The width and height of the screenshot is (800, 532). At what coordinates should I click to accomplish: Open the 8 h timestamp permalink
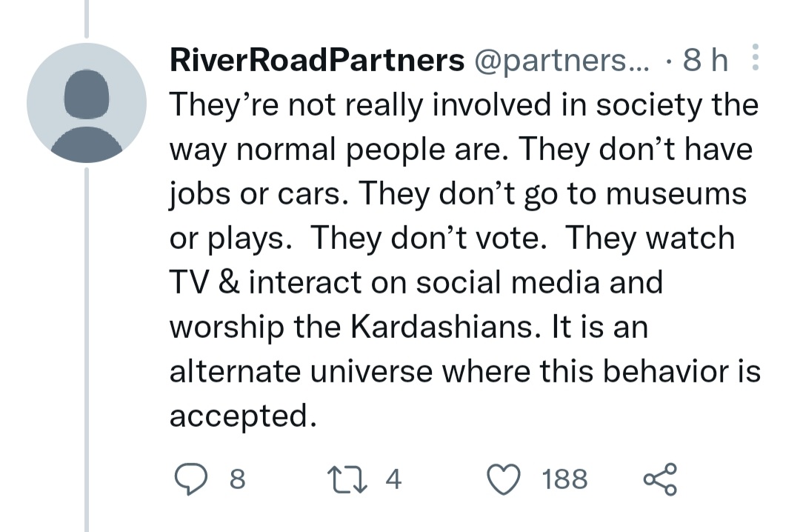[x=705, y=61]
